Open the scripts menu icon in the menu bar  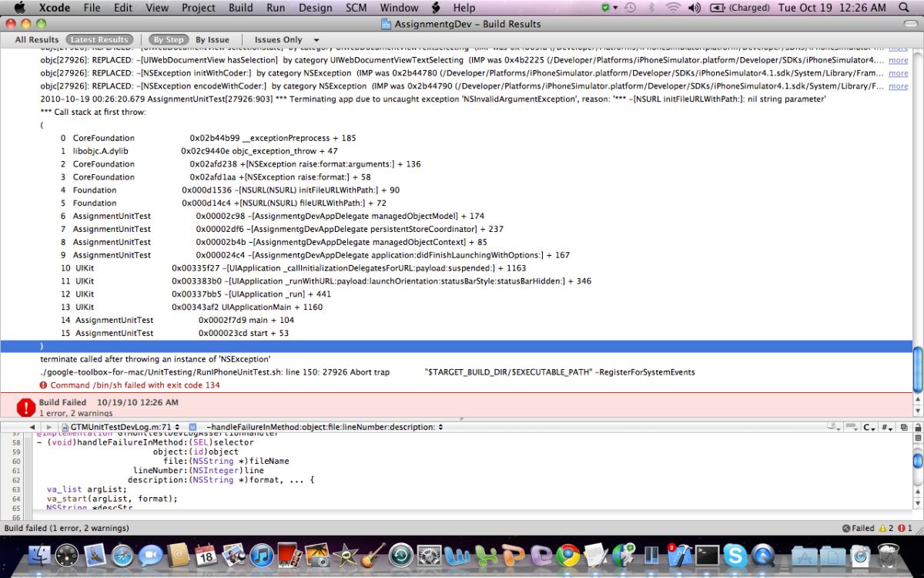436,8
